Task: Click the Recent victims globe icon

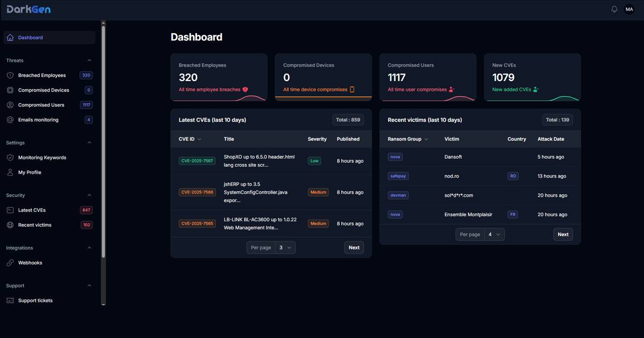Action: 10,225
